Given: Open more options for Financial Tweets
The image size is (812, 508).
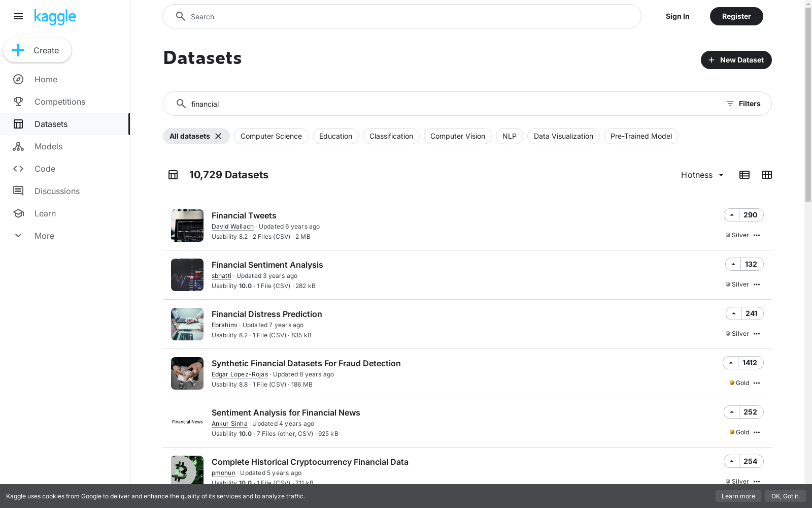Looking at the screenshot, I should pyautogui.click(x=757, y=235).
